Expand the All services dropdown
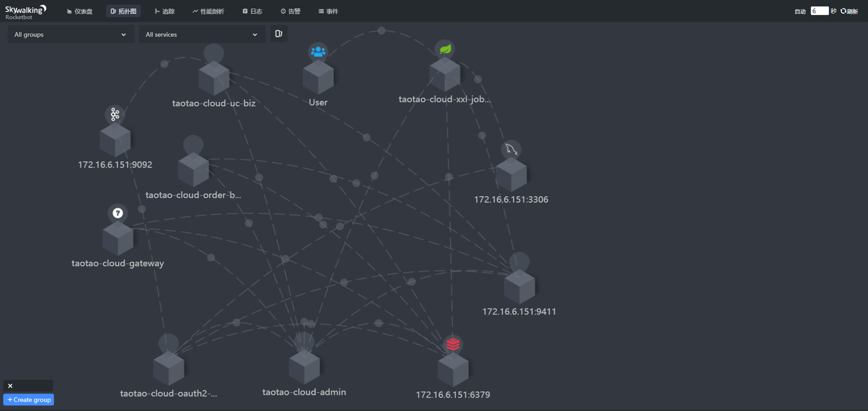This screenshot has height=411, width=868. coord(202,34)
